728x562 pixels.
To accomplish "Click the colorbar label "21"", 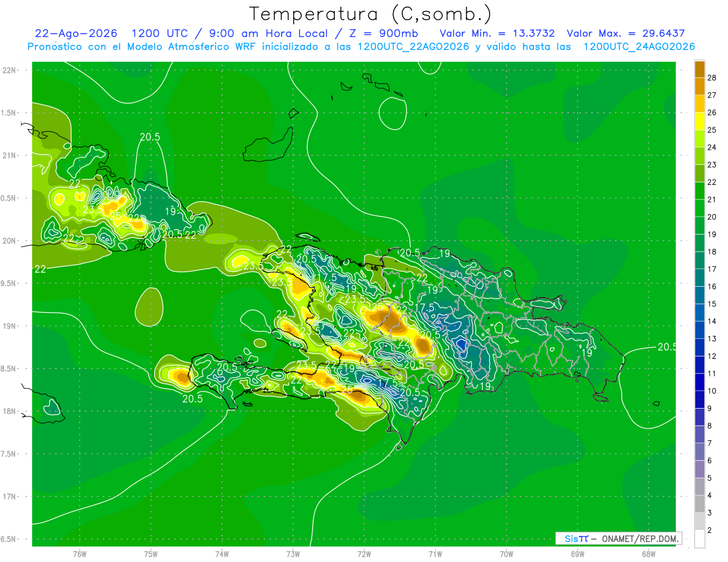I will click(x=712, y=199).
